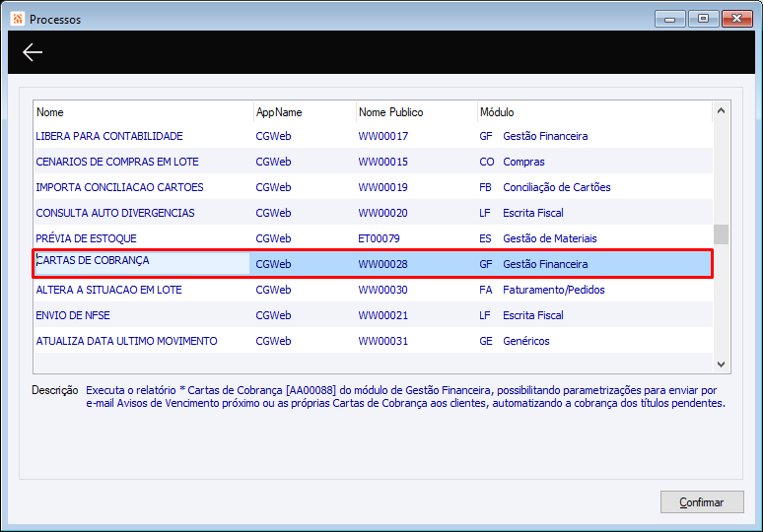Select PRÉVIA DE ESTOQUE row
The height and width of the screenshot is (532, 763).
[x=374, y=238]
